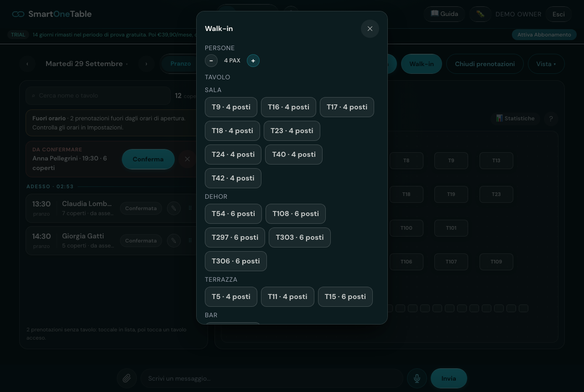Pick table T40 · 4 posti
Viewport: 584px width, 392px height.
pos(294,155)
